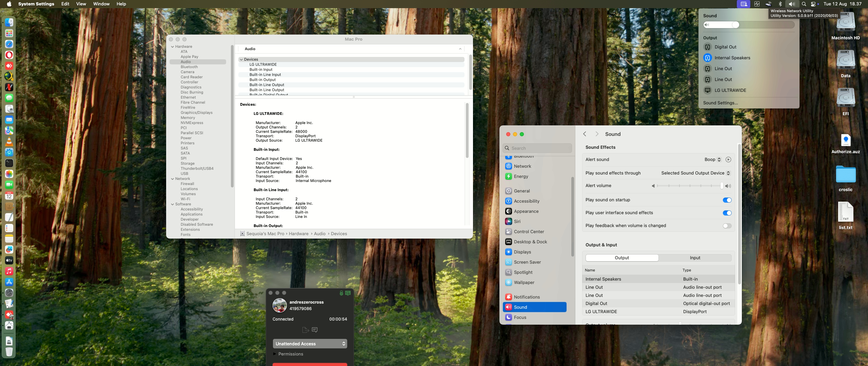Select the LG ULTRAWIDE display icon in Sound popup

pos(708,90)
